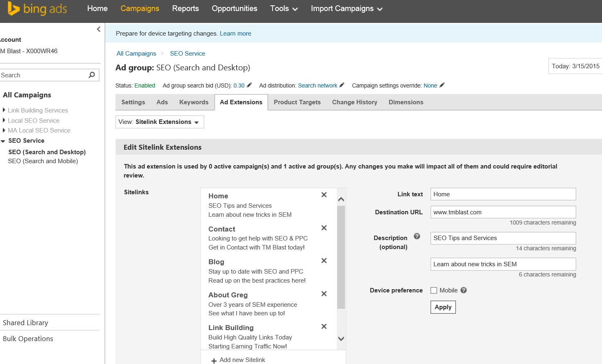Expand Link Building Services campaign

(x=4, y=110)
